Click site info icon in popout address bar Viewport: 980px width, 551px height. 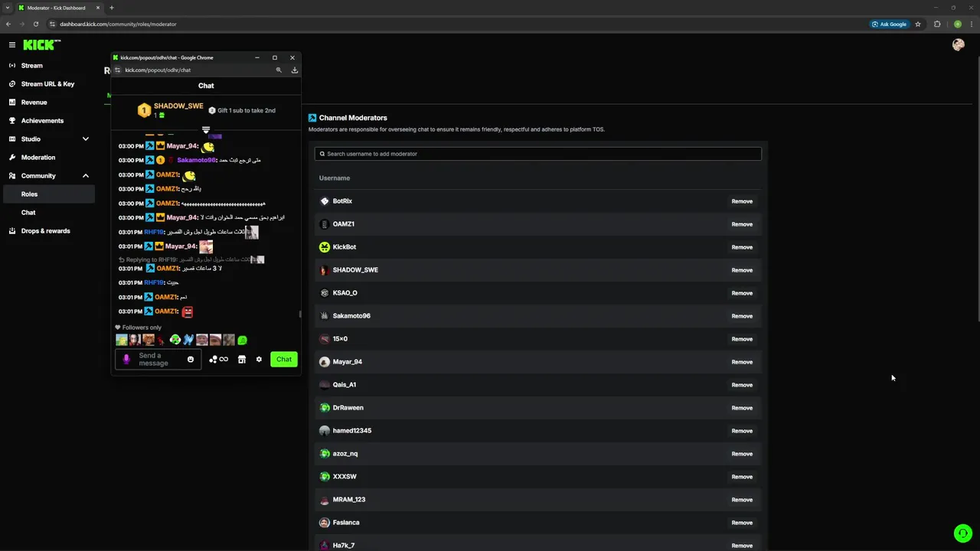pyautogui.click(x=116, y=70)
